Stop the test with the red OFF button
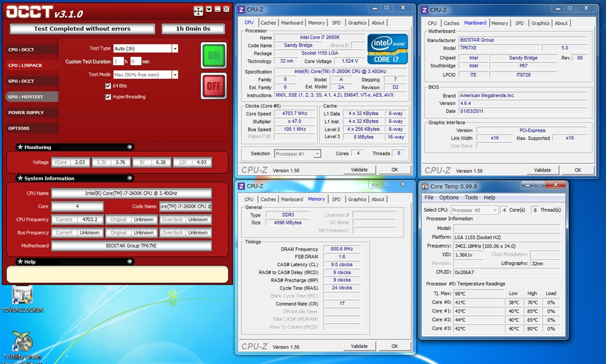606x364 pixels. (214, 86)
